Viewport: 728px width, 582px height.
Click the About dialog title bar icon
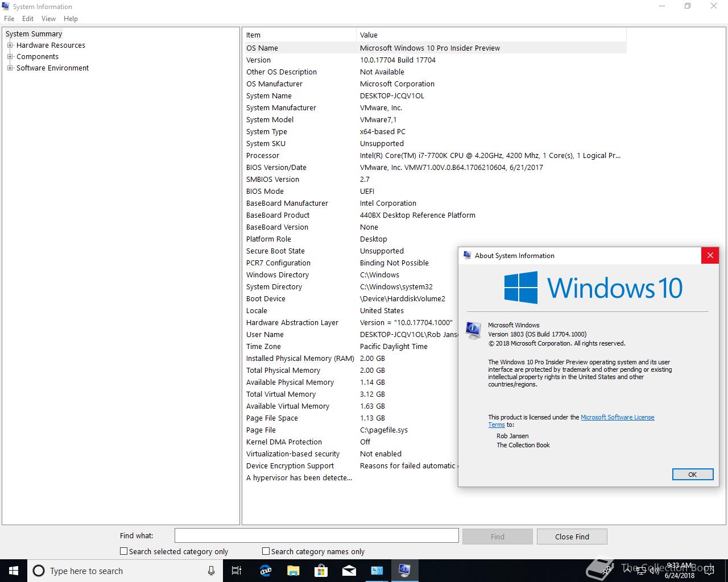pos(467,255)
